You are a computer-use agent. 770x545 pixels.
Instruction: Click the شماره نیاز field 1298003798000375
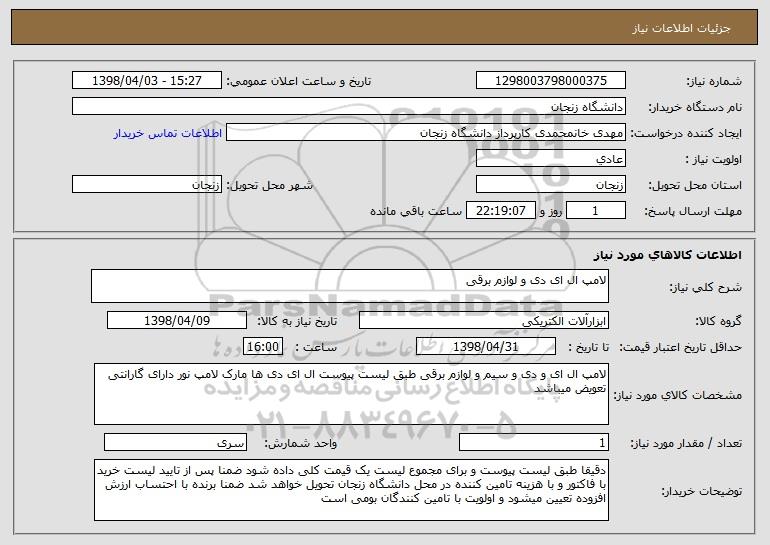tap(550, 81)
